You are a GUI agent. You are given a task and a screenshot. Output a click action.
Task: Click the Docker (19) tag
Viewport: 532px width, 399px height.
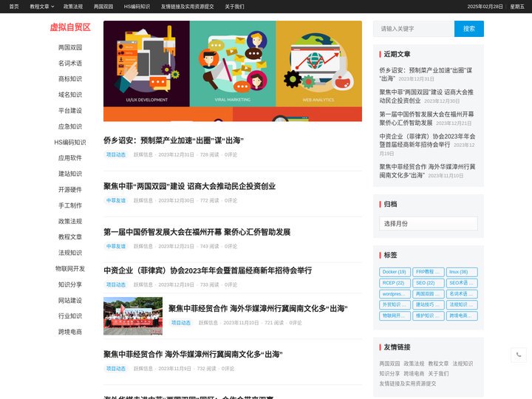pyautogui.click(x=395, y=272)
